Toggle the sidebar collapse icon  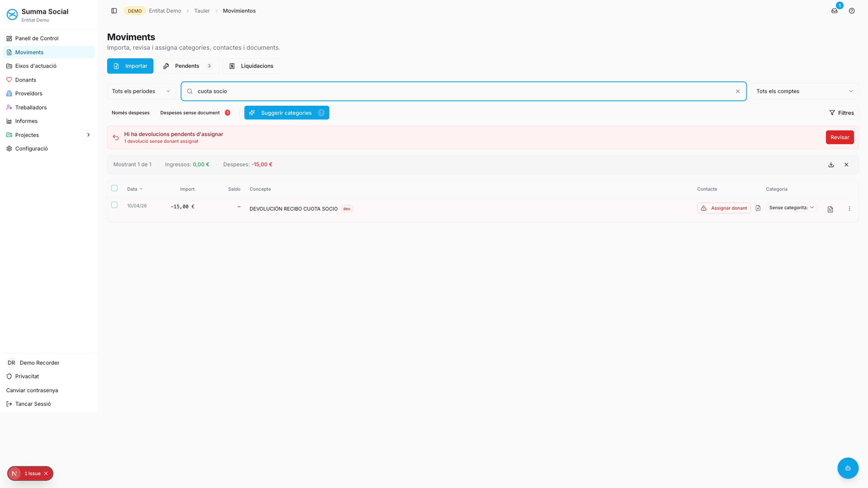coord(114,11)
